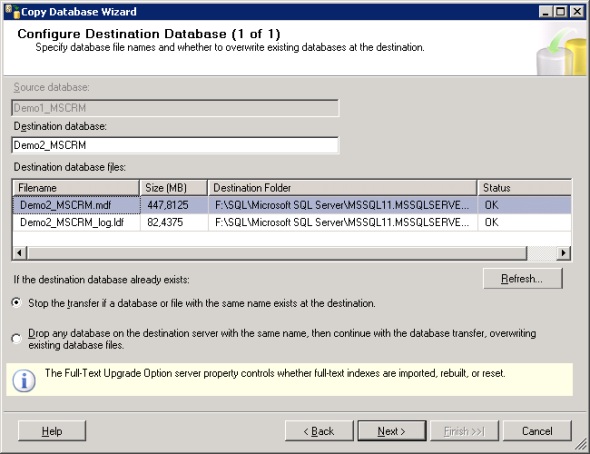Close the Copy Database Wizard window

coord(577,12)
